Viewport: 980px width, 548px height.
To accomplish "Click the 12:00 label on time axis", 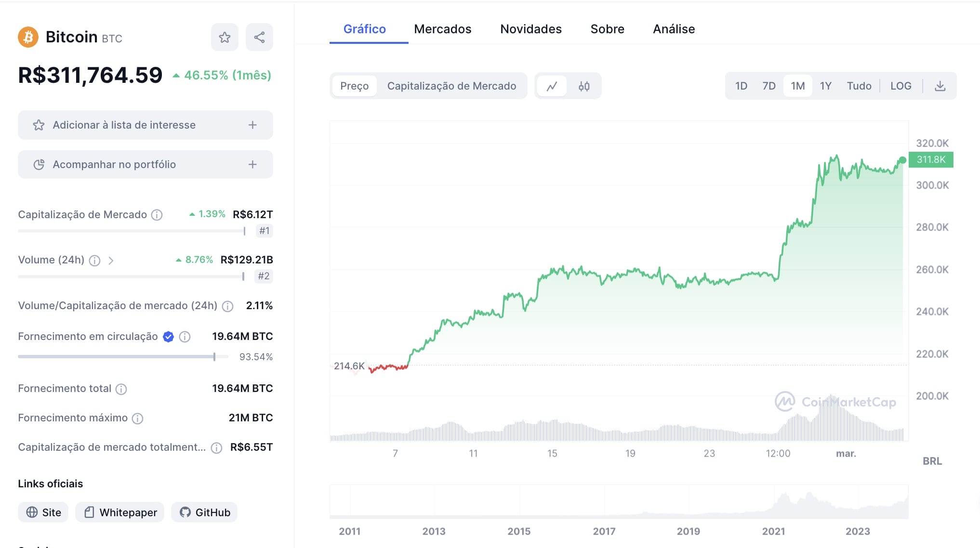I will point(778,453).
